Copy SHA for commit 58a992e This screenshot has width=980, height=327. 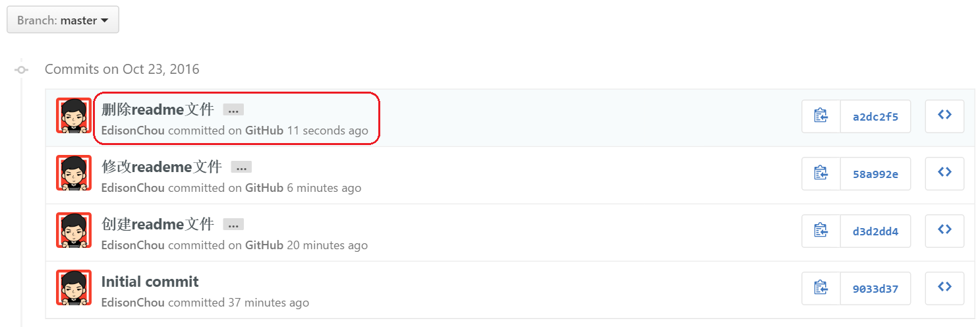pyautogui.click(x=821, y=173)
